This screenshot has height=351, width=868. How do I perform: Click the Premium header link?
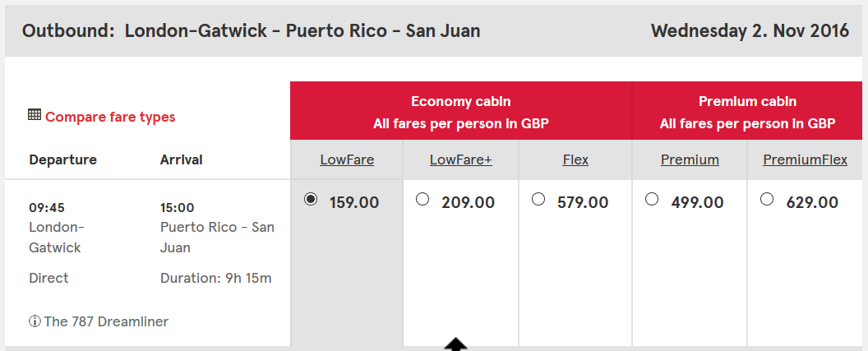690,160
